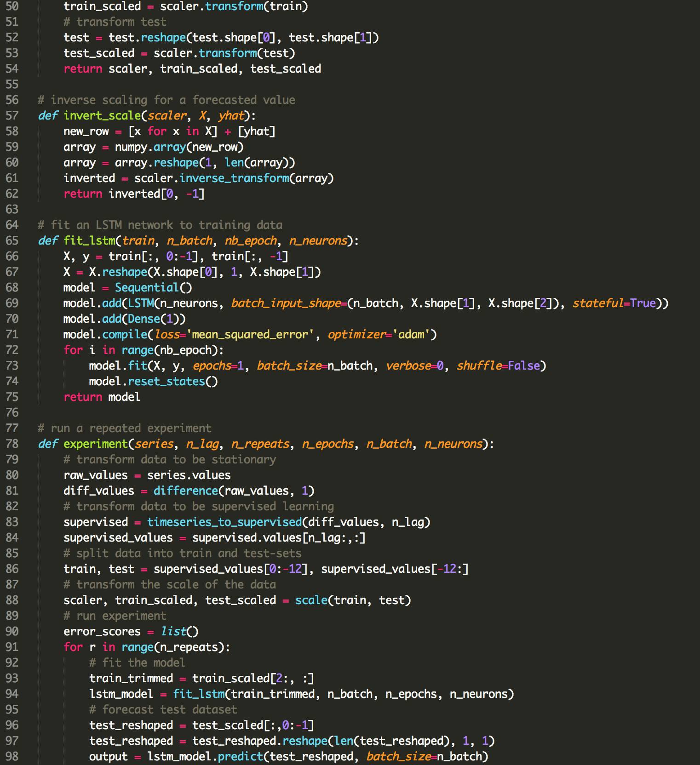Image resolution: width=700 pixels, height=765 pixels.
Task: Click the experiment function definition name
Action: 96,444
